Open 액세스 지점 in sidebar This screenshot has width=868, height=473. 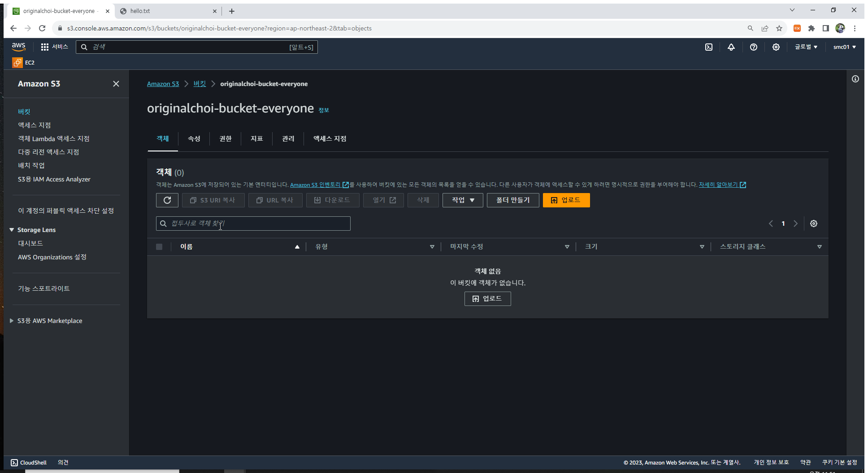[35, 125]
